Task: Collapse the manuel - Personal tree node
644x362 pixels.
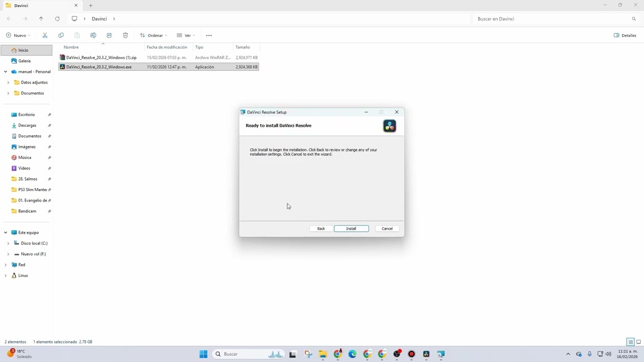Action: (6, 72)
